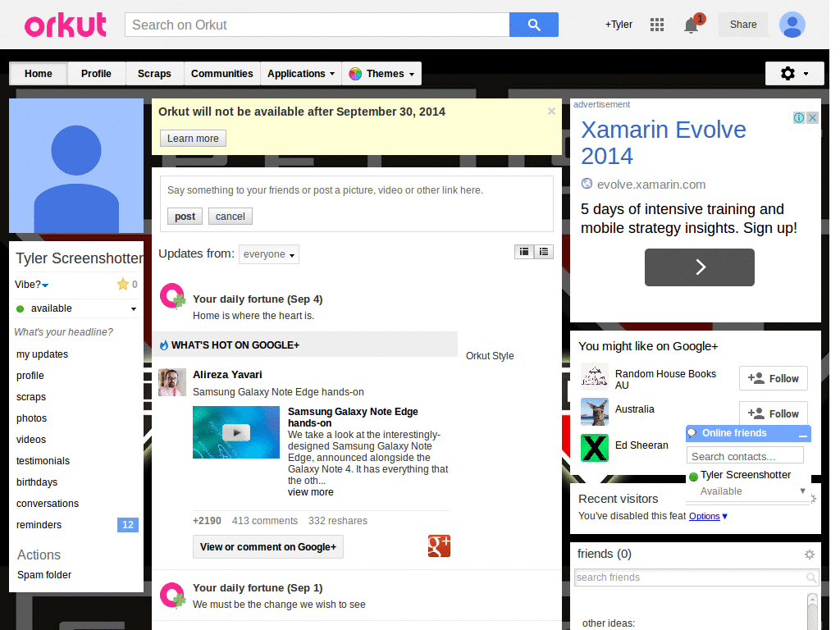
Task: Expand the Themes dropdown
Action: click(412, 75)
